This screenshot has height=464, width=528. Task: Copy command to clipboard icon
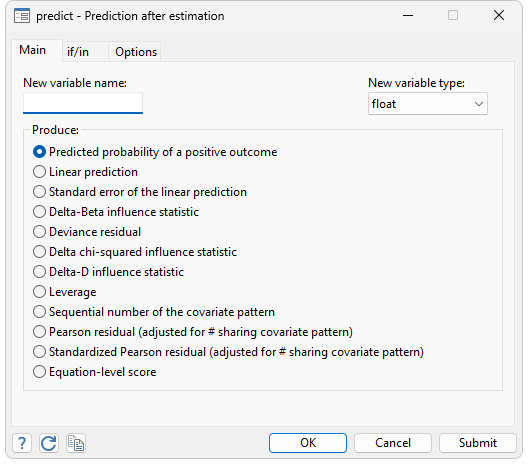76,443
